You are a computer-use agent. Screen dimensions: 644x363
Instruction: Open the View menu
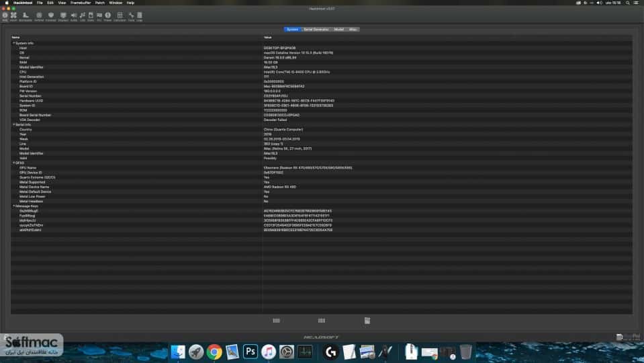tap(62, 3)
